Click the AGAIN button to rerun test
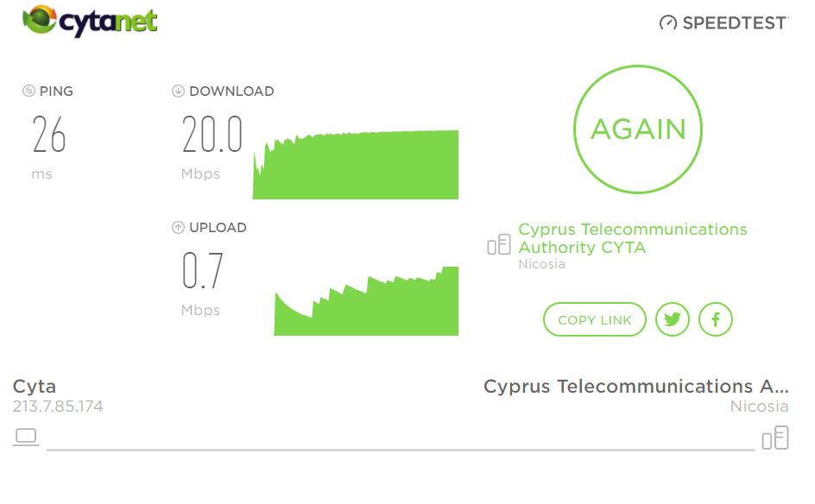 coord(638,129)
